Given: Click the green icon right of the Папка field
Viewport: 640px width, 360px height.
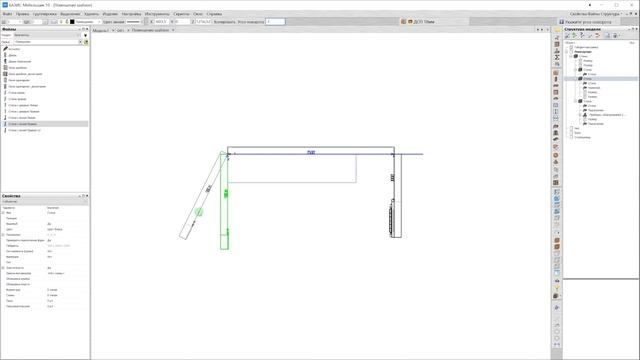Looking at the screenshot, I should click(86, 42).
